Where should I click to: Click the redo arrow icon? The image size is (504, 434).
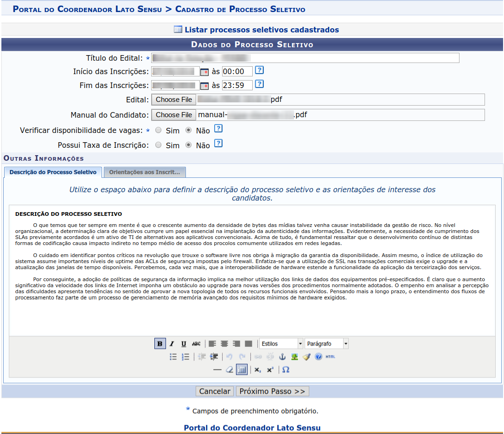pos(242,357)
